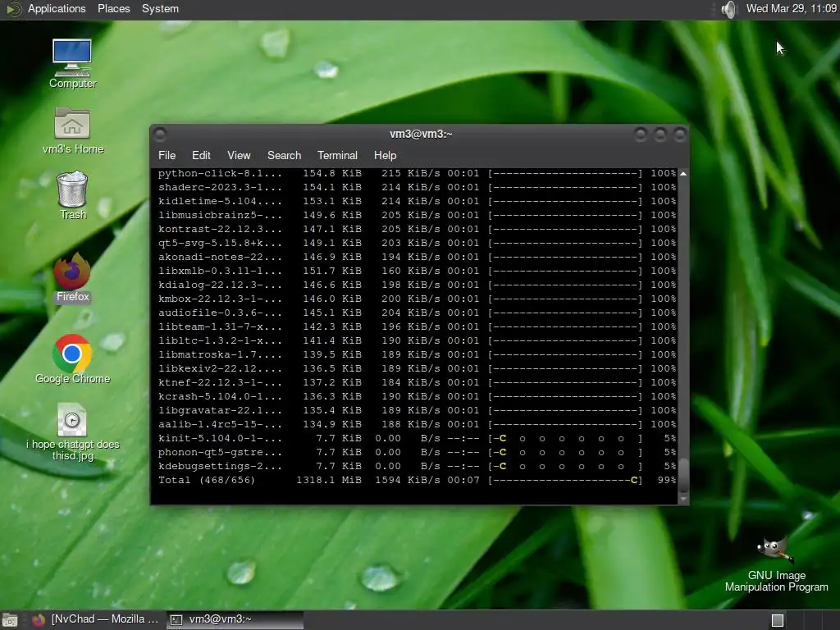Click the 99% total progress value
This screenshot has width=840, height=630.
pos(667,480)
